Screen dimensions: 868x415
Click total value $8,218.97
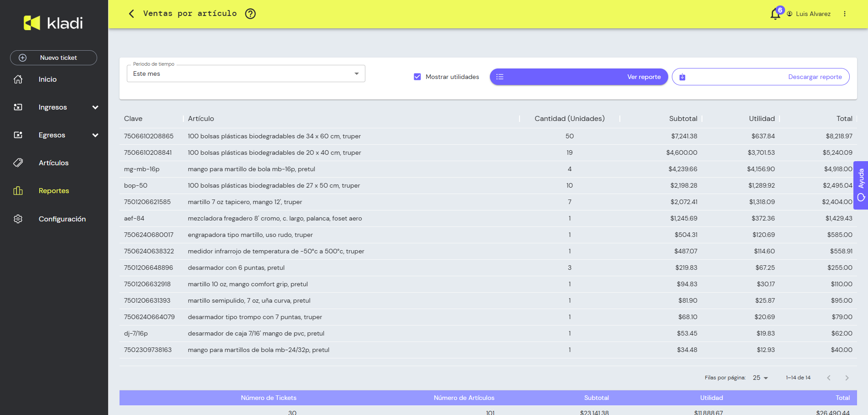(839, 136)
